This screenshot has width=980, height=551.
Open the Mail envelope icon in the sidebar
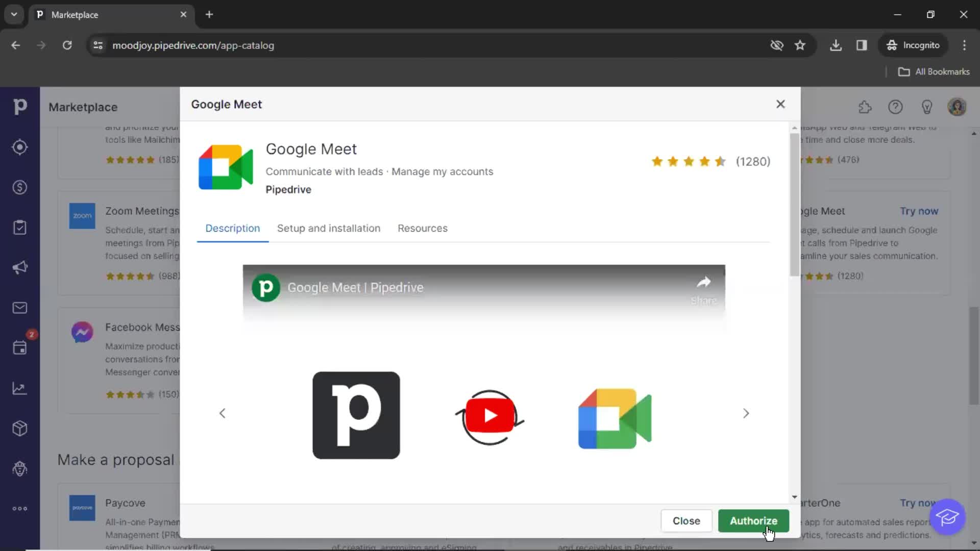(x=20, y=308)
